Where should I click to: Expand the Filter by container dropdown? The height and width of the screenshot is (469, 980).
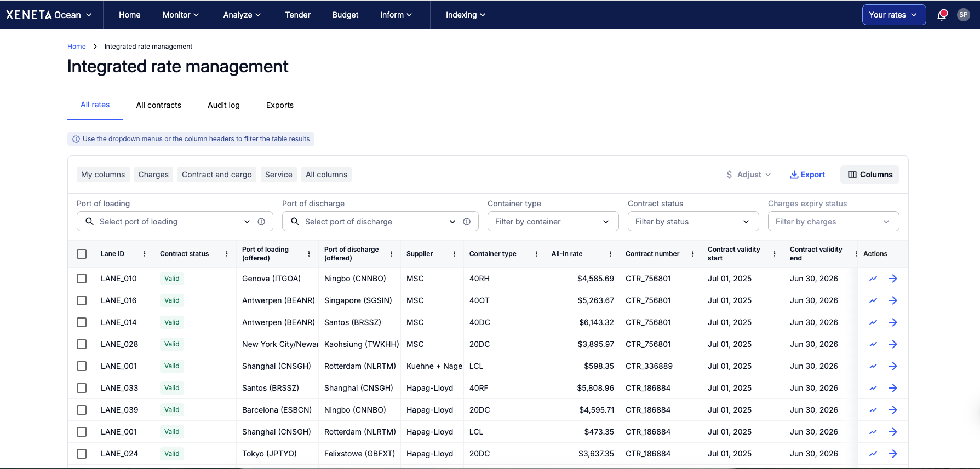click(x=552, y=222)
